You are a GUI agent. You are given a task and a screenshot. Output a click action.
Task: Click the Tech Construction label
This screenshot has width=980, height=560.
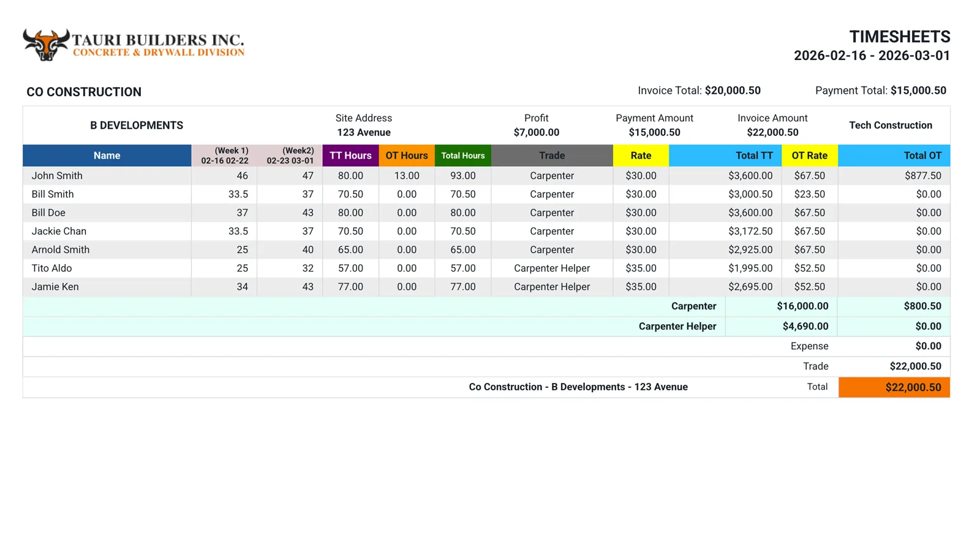pyautogui.click(x=890, y=126)
